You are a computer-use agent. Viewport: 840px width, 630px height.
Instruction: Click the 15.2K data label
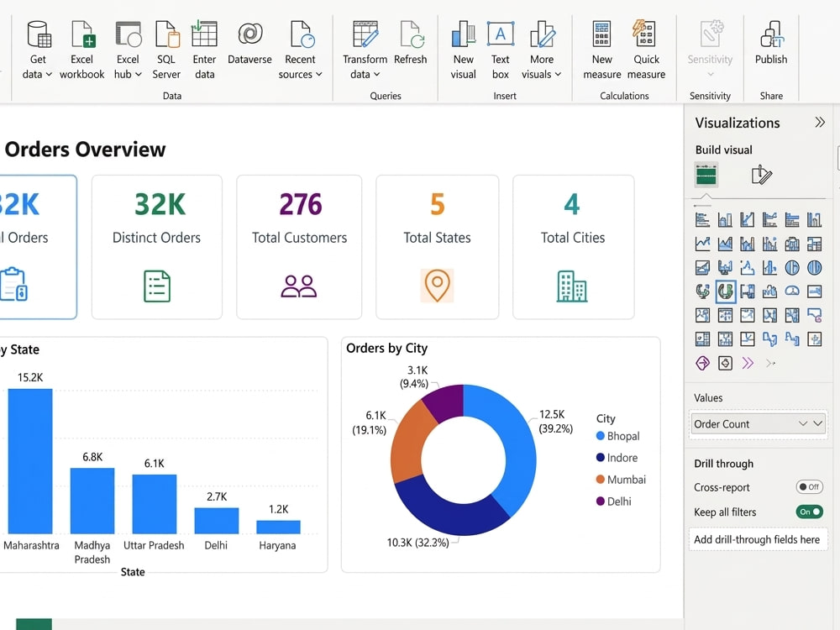pyautogui.click(x=30, y=377)
